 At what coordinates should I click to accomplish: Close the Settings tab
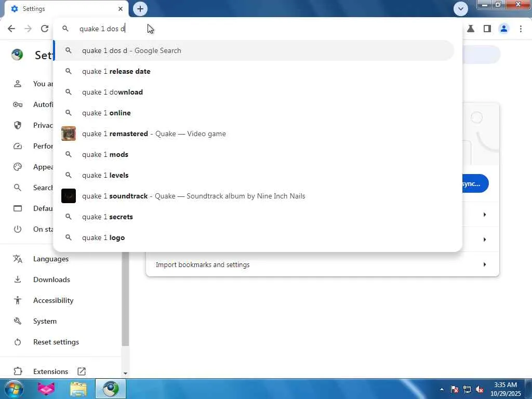tap(121, 9)
